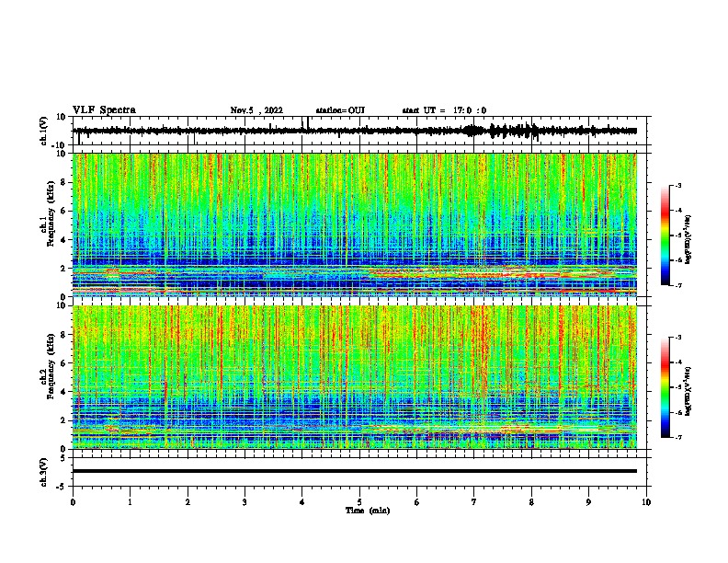The image size is (728, 563).
Task: Click the "-3" value on ch.1 colorbar
Action: coord(677,185)
